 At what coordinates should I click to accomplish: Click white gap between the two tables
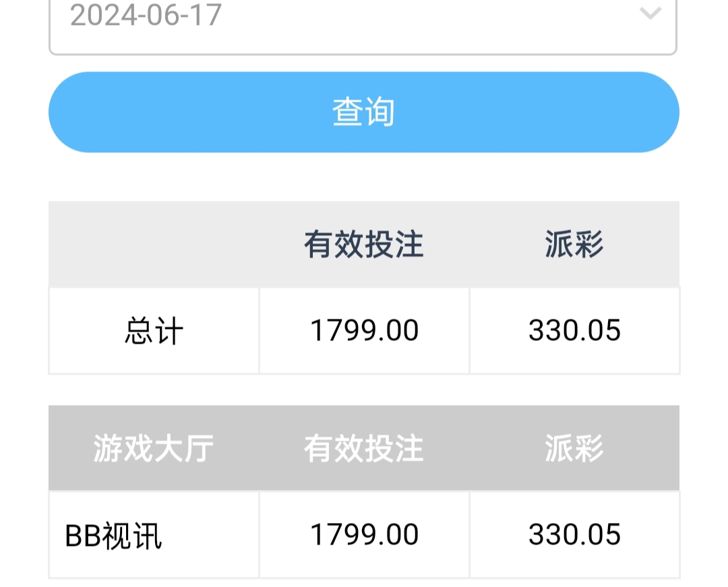(x=364, y=390)
